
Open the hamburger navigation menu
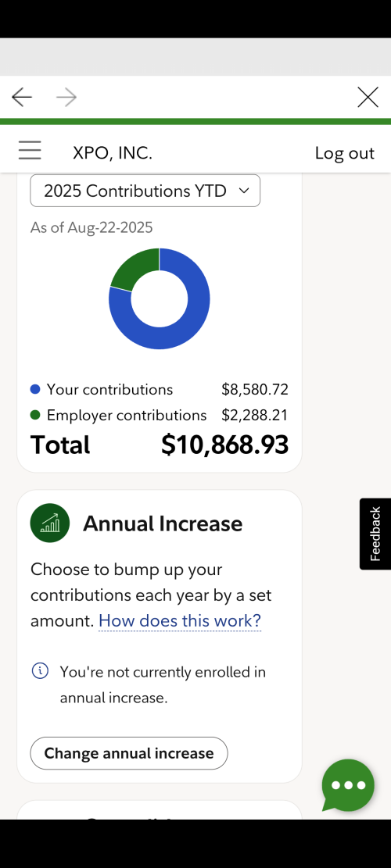pyautogui.click(x=30, y=151)
